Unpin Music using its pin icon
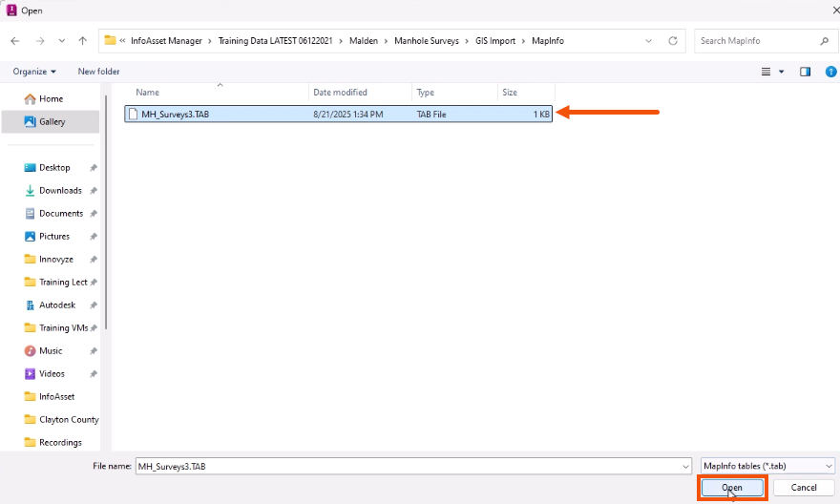840x504 pixels. coord(94,351)
